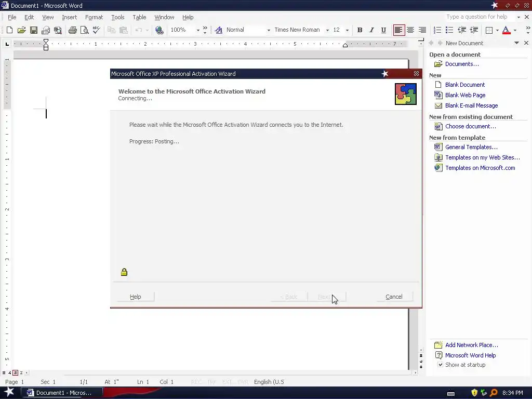Create a Blank Document from task pane
Image resolution: width=532 pixels, height=399 pixels.
pos(465,85)
